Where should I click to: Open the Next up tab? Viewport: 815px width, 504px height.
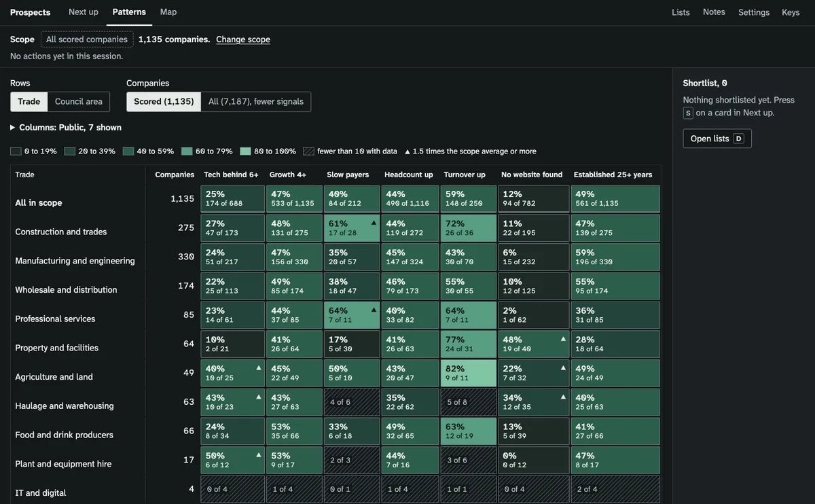pyautogui.click(x=84, y=12)
